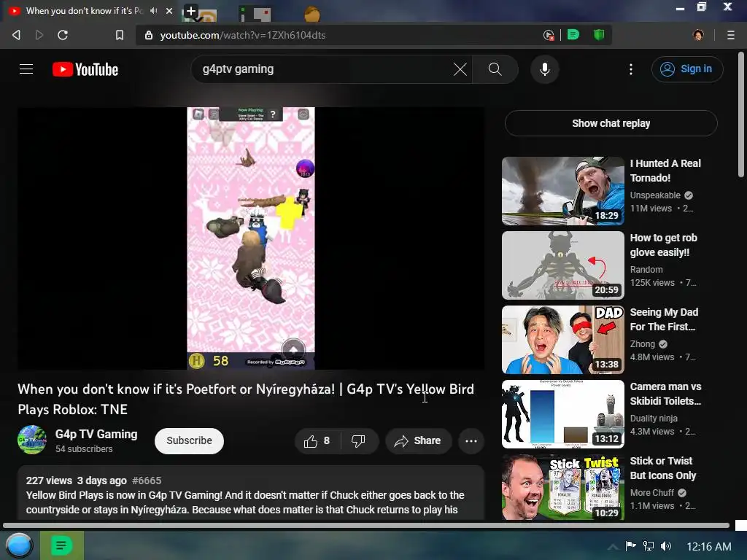Go back using browser back arrow
Screen dimensions: 747x560
[x=16, y=35]
